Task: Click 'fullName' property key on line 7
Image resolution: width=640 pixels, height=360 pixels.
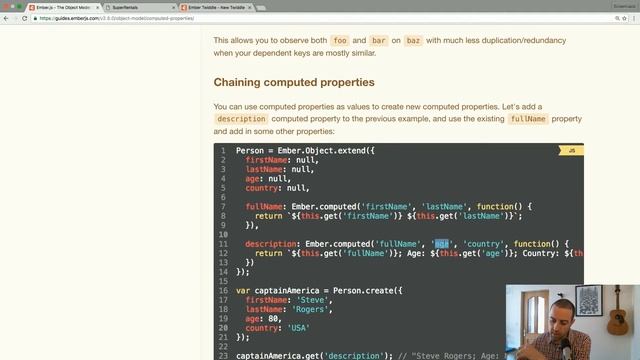Action: point(264,207)
